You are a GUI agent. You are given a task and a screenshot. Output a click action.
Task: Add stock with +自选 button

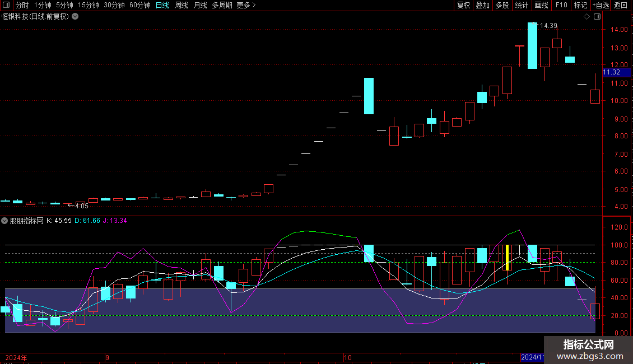coord(601,5)
